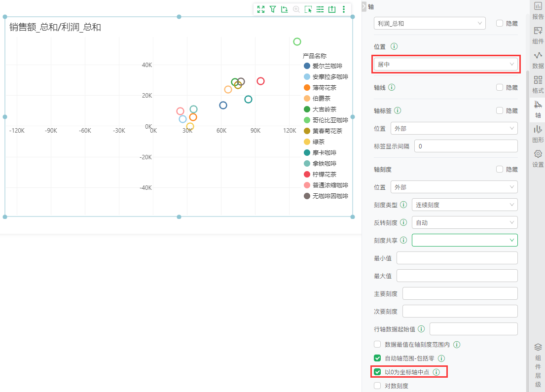The height and width of the screenshot is (392, 545).
Task: Uncheck 自动轴范围-包括零 option
Action: point(377,358)
